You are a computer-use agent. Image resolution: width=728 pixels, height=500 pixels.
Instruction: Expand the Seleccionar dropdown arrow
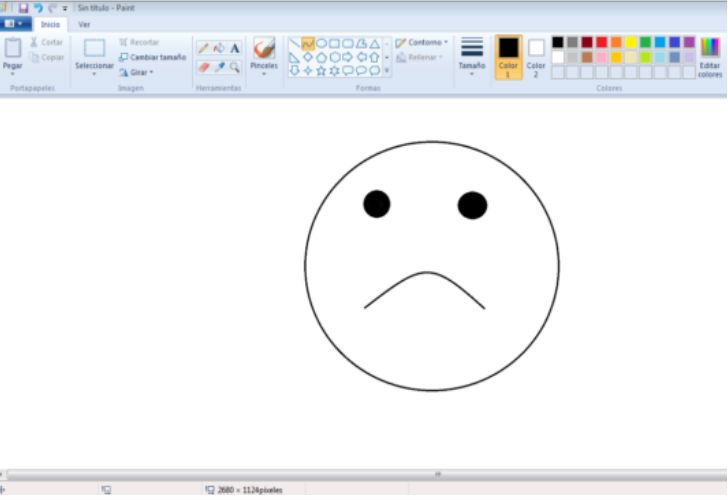coord(94,74)
